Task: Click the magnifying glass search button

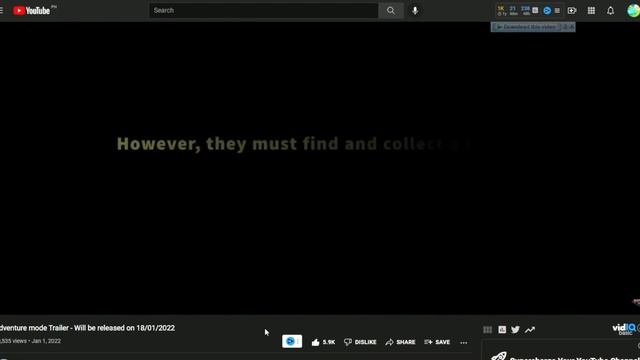Action: [x=391, y=11]
